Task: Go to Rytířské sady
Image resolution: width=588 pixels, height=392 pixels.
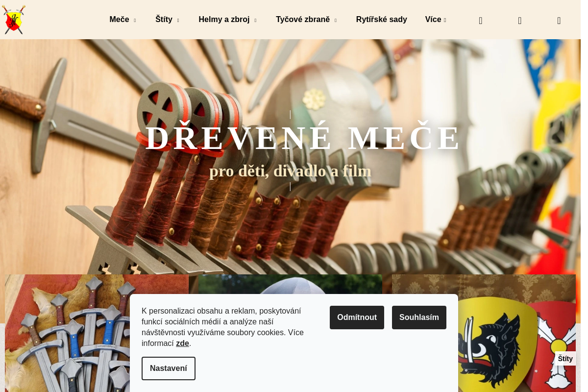Action: click(382, 20)
